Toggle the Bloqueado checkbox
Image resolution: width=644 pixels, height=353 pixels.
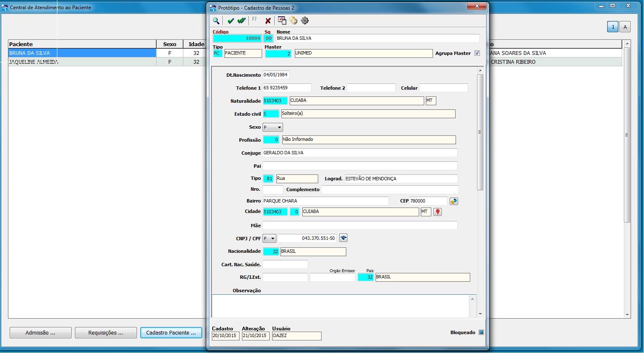point(481,332)
